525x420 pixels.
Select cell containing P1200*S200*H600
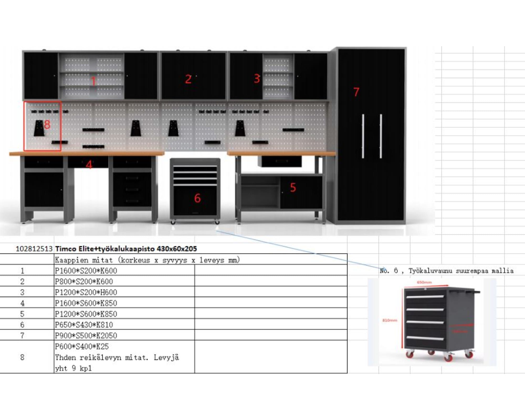click(x=86, y=292)
